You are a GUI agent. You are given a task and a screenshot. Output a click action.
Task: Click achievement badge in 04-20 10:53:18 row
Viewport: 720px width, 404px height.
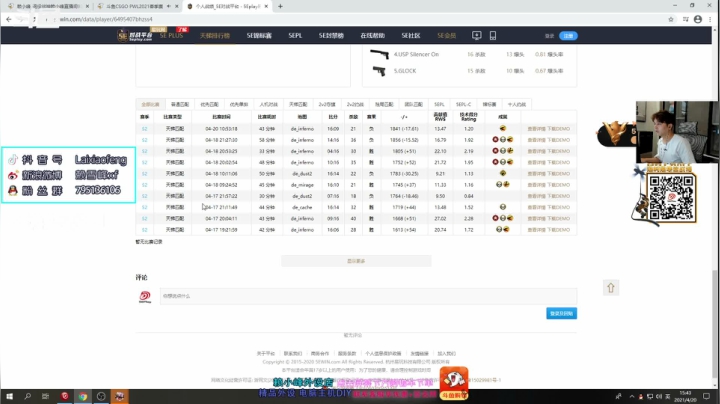click(503, 129)
